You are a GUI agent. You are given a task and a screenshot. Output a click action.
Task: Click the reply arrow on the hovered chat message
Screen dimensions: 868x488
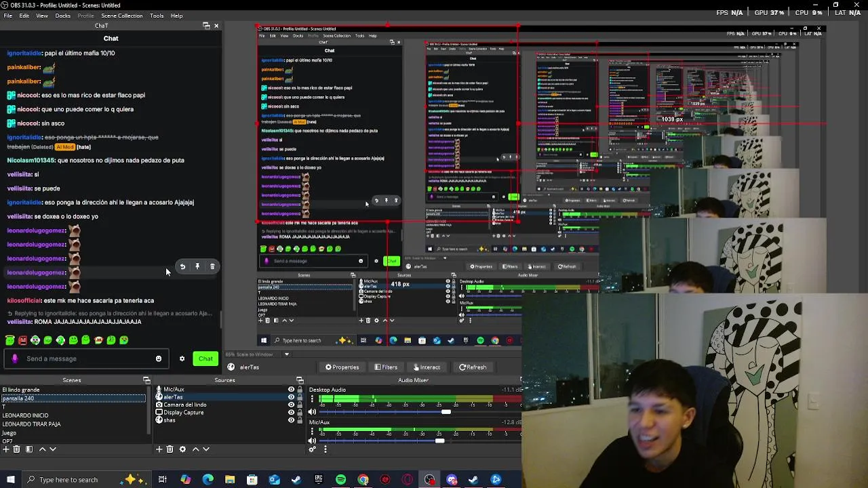tap(182, 267)
